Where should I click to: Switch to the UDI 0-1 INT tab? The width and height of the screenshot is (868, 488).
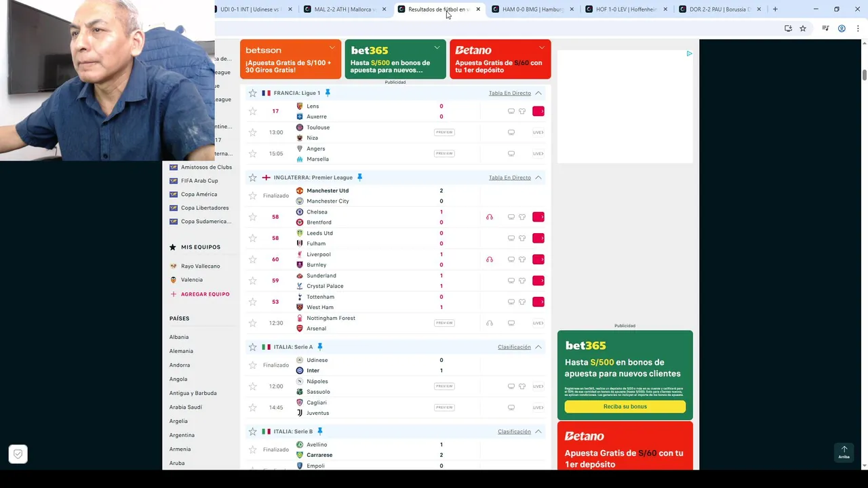(250, 9)
